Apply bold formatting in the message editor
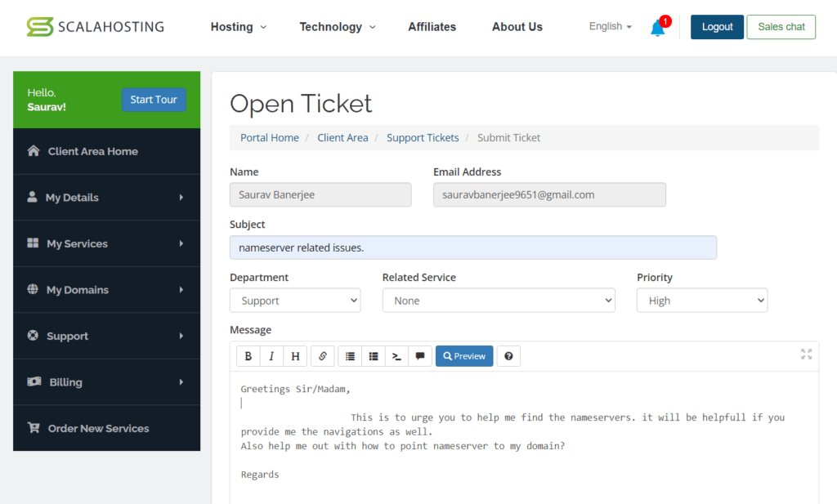This screenshot has width=837, height=504. click(x=248, y=355)
